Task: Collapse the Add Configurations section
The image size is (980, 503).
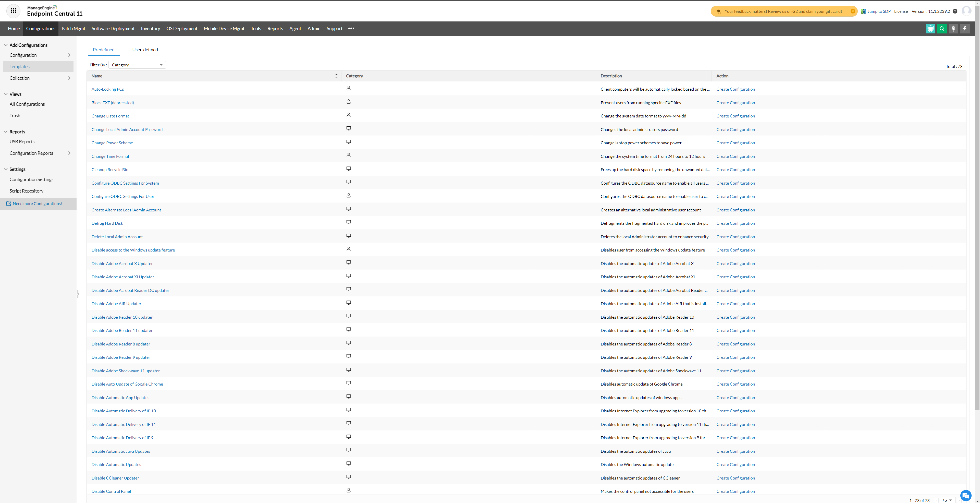Action: tap(6, 45)
